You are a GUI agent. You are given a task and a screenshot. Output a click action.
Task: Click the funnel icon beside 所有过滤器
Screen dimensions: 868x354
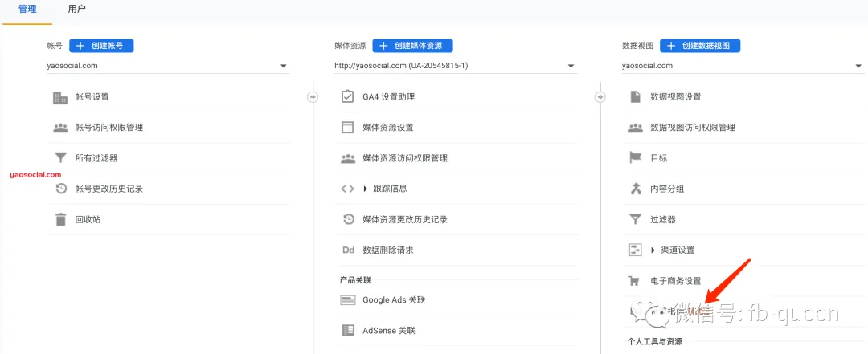(60, 158)
